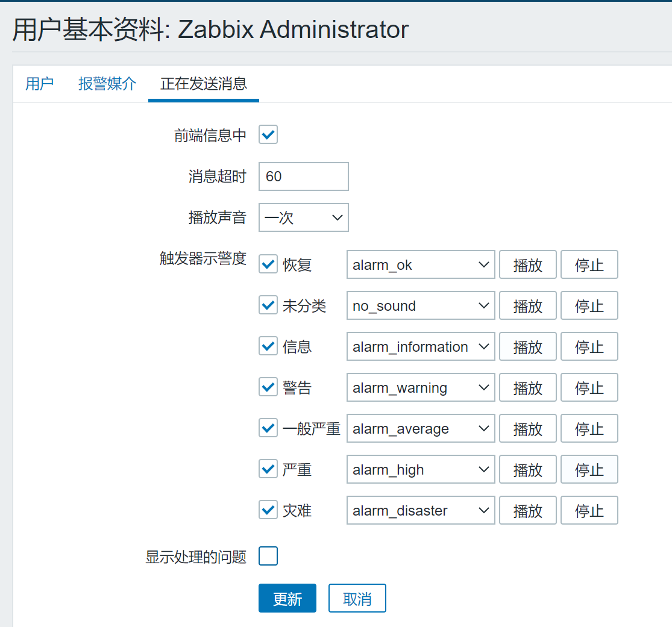Toggle the 前端信息中 checkbox
Viewport: 672px width, 627px height.
click(x=268, y=134)
